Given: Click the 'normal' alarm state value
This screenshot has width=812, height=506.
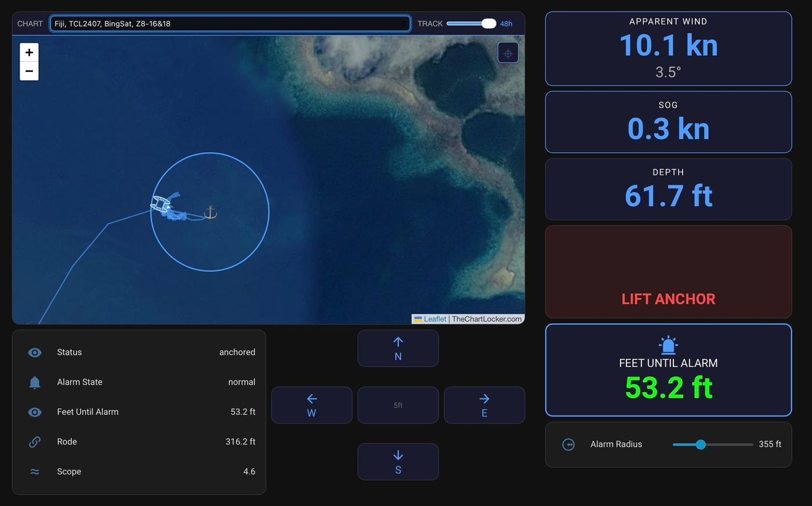Looking at the screenshot, I should pyautogui.click(x=242, y=382).
